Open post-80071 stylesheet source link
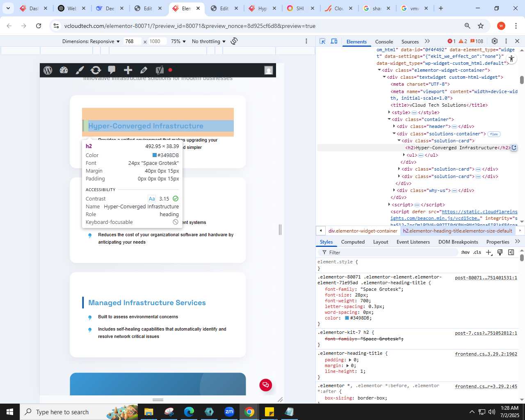This screenshot has width=525, height=420. coord(486,278)
